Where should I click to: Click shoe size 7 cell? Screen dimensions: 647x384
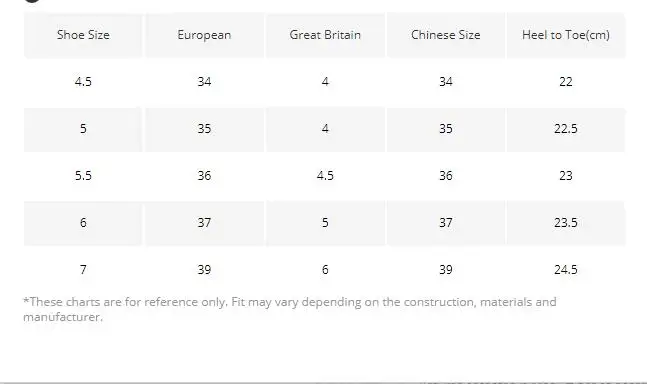coord(83,270)
